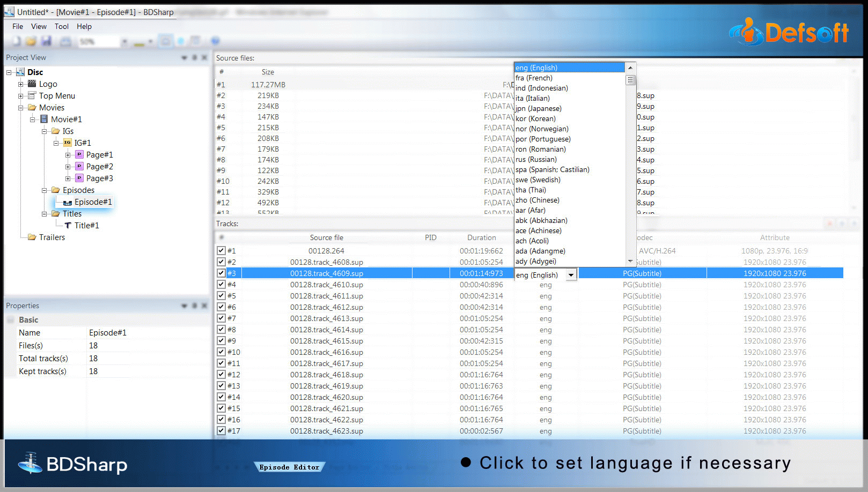
Task: Open the File menu
Action: tap(18, 26)
